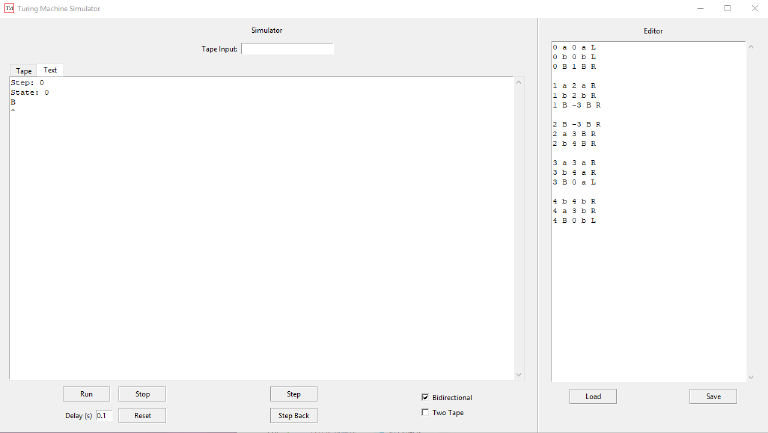
Task: Place cursor on editor line '3 b 4 a R'
Action: click(x=574, y=172)
